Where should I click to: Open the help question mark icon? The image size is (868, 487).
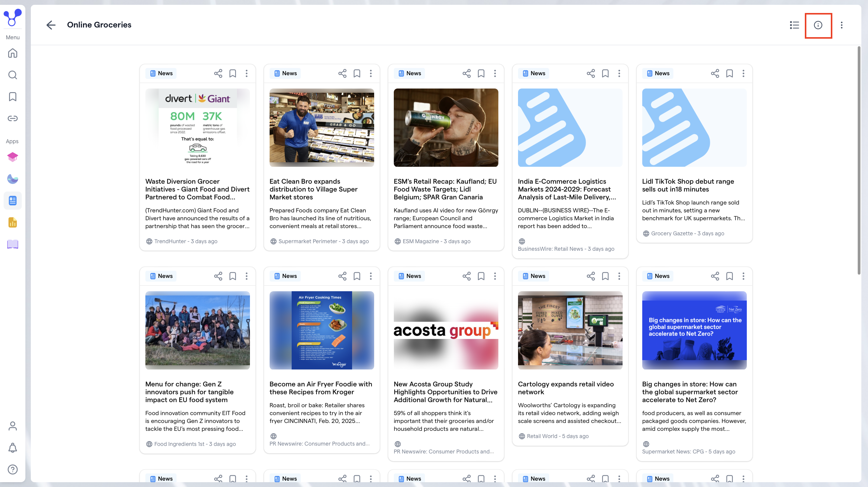[x=12, y=469]
